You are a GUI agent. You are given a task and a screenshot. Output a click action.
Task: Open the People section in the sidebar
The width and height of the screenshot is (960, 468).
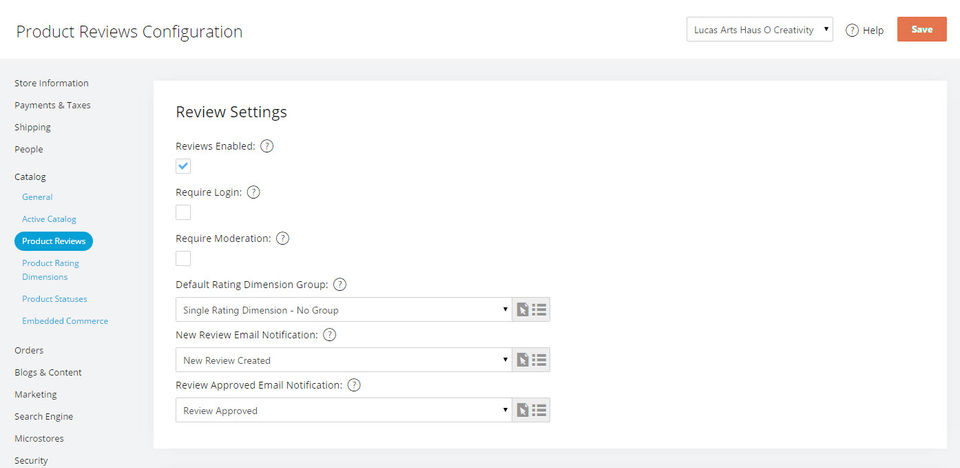click(x=29, y=149)
